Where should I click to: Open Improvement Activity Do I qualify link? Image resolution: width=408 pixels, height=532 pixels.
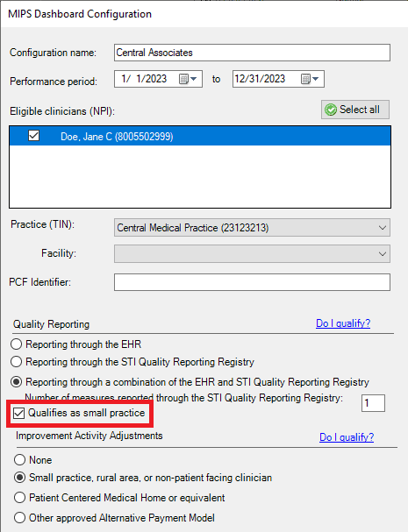tap(347, 437)
